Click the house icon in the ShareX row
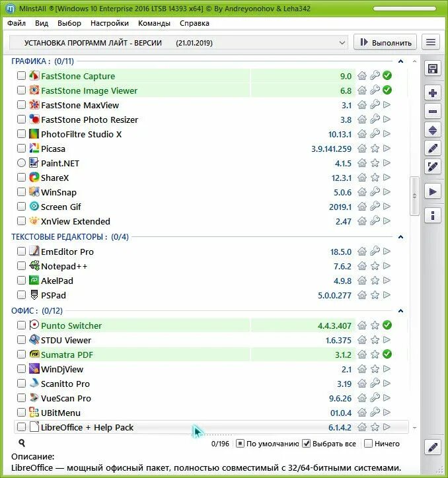The width and height of the screenshot is (448, 478). (x=362, y=178)
